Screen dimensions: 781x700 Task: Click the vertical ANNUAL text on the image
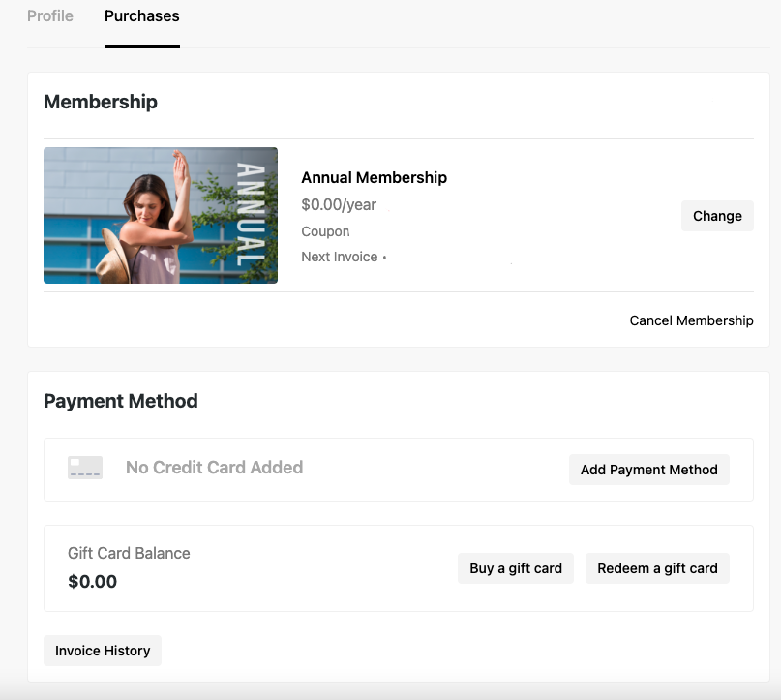pos(251,215)
